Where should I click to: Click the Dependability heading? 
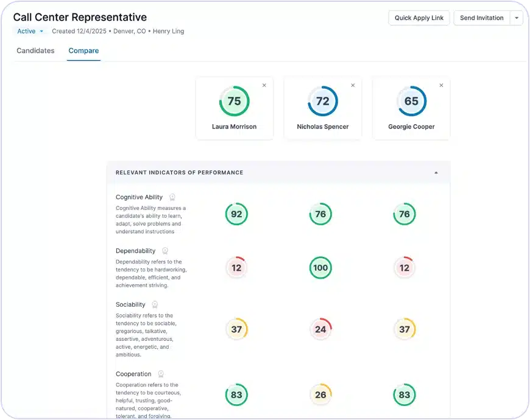135,251
